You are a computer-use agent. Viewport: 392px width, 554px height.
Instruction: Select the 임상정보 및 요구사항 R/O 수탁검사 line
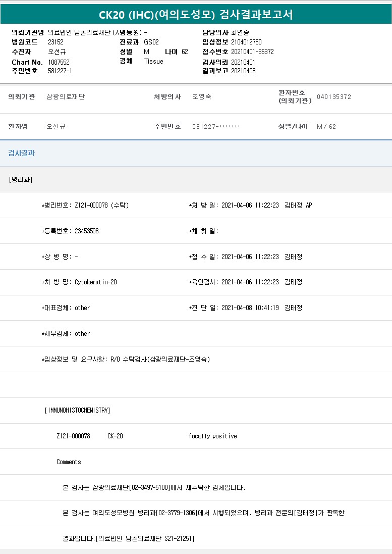(126, 359)
